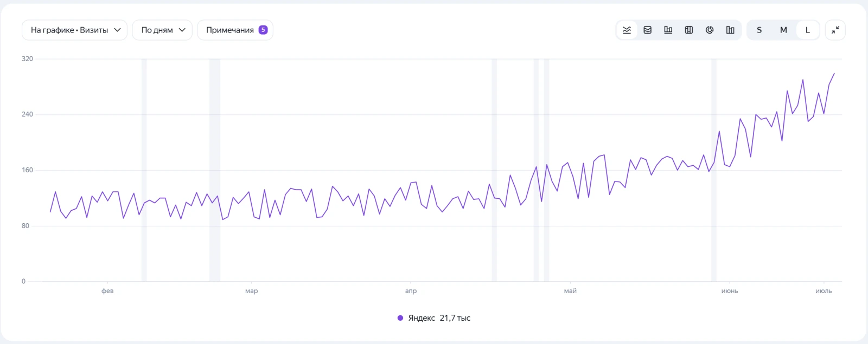Toggle the Яндекс series purple dot
Viewport: 868px width, 344px height.
(x=400, y=318)
